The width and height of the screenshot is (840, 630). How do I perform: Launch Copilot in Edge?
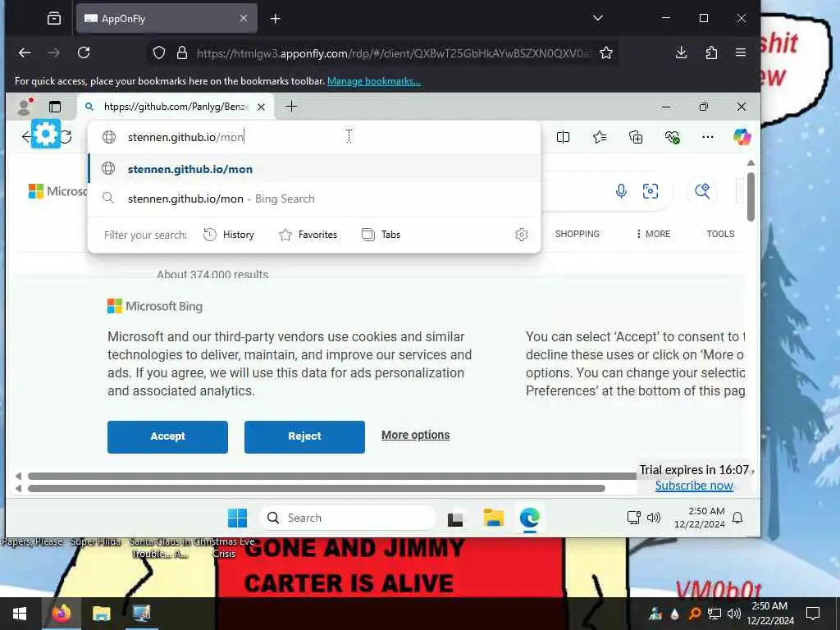[742, 137]
